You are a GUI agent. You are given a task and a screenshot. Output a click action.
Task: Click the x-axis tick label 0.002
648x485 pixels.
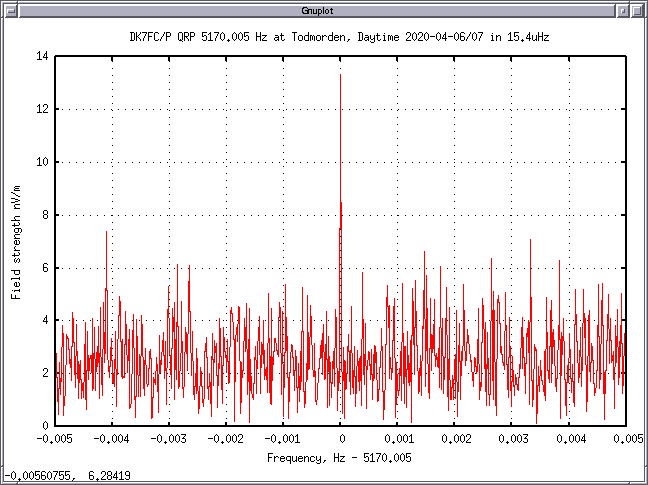(455, 438)
